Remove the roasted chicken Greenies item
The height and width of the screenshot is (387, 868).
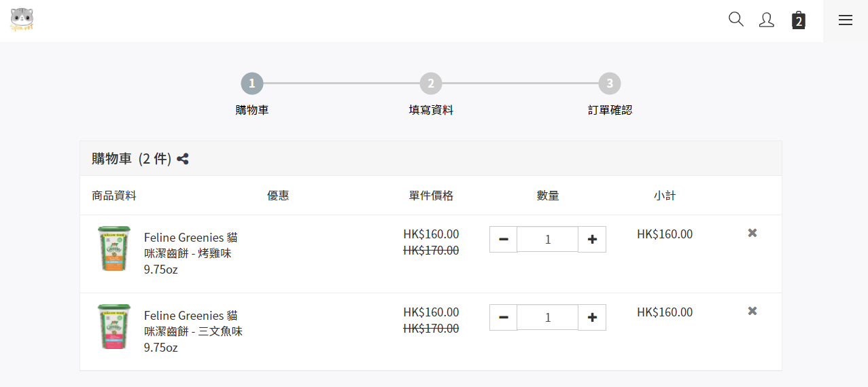coord(752,233)
